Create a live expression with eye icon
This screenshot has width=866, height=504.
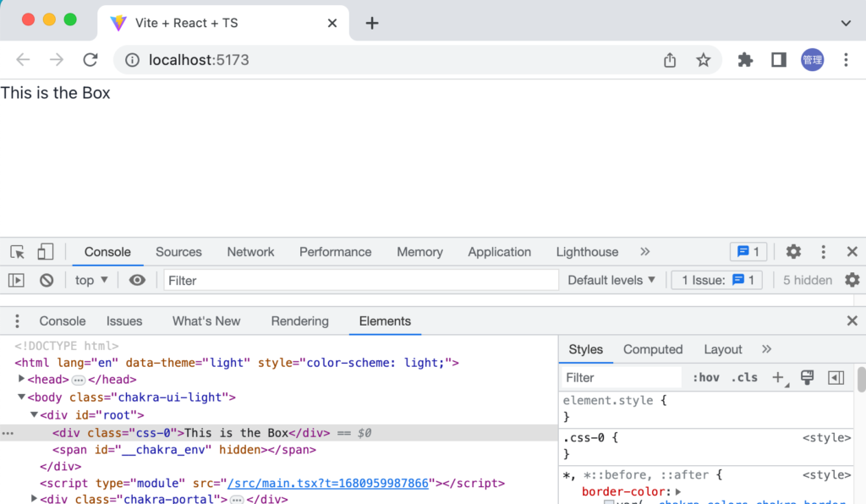click(x=137, y=281)
